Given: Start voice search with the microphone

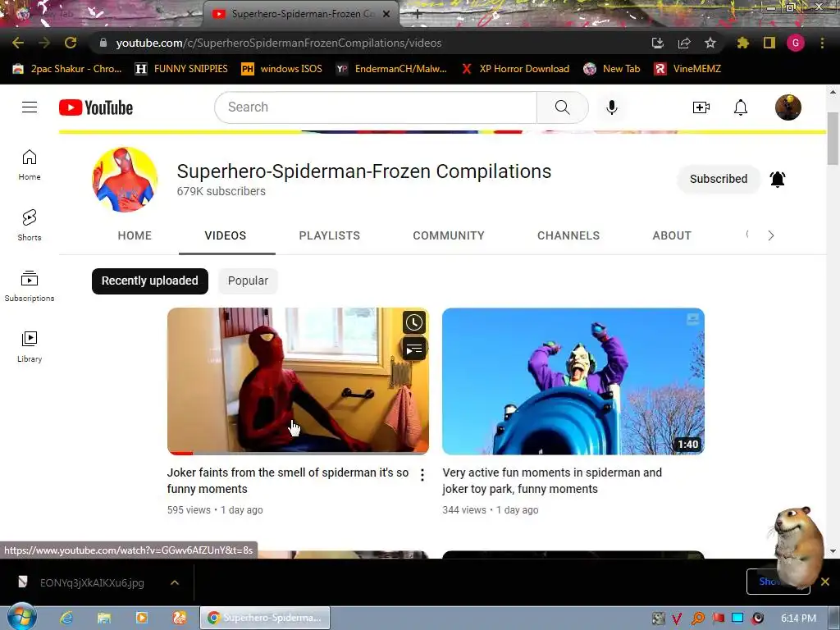Looking at the screenshot, I should pyautogui.click(x=611, y=107).
